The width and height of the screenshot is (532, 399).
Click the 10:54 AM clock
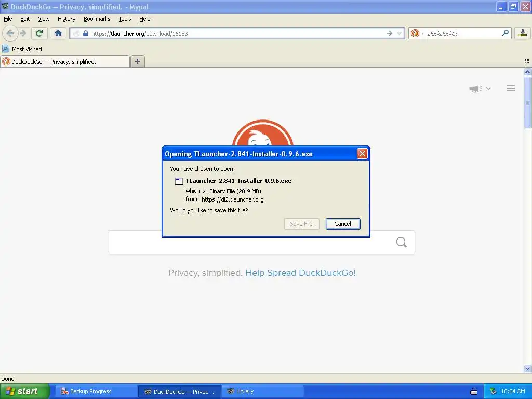(x=513, y=391)
